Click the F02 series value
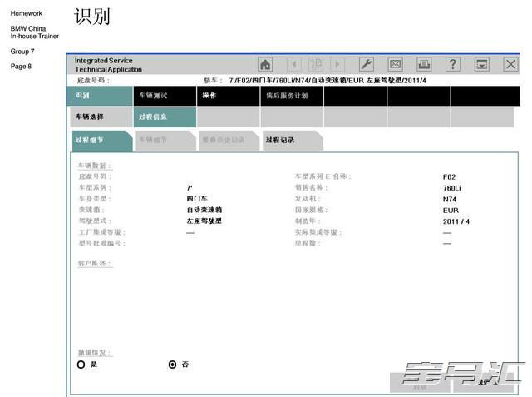Image resolution: width=532 pixels, height=397 pixels. pos(449,177)
